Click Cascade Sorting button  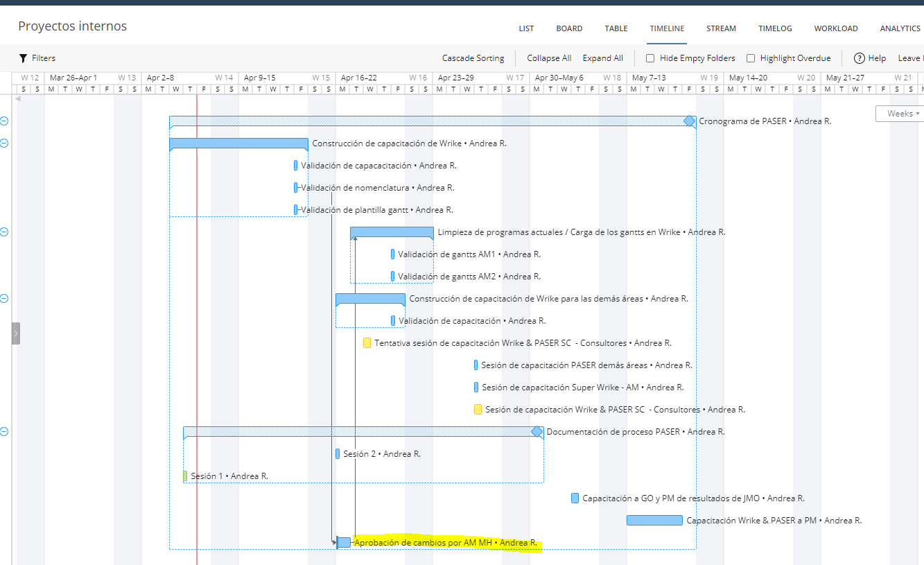point(473,58)
